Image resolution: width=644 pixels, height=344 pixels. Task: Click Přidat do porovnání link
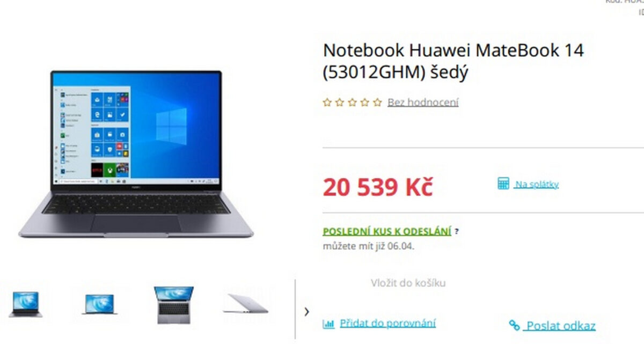tap(387, 323)
